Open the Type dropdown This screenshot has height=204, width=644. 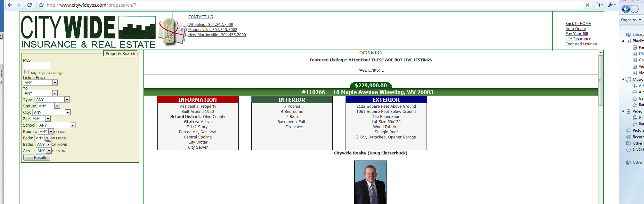52,99
